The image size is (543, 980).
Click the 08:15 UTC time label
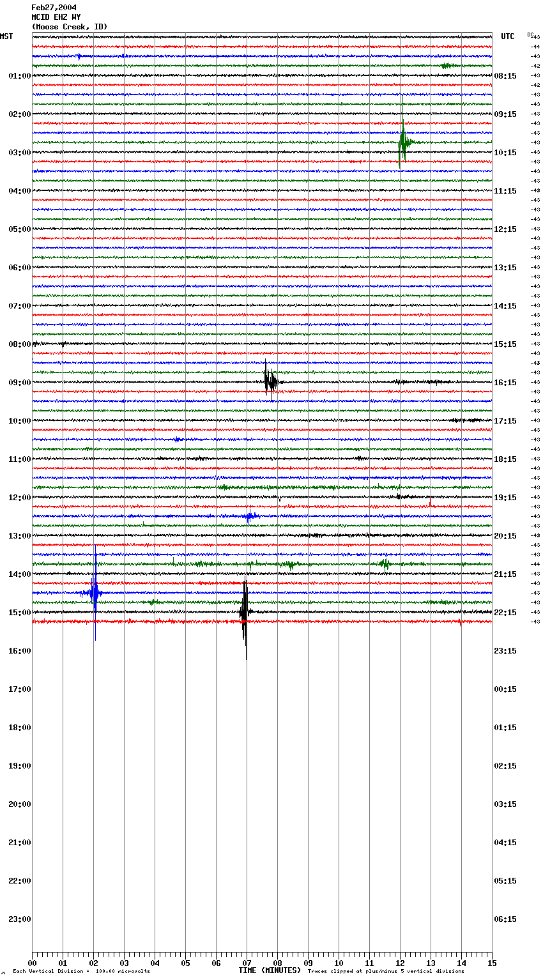point(505,76)
